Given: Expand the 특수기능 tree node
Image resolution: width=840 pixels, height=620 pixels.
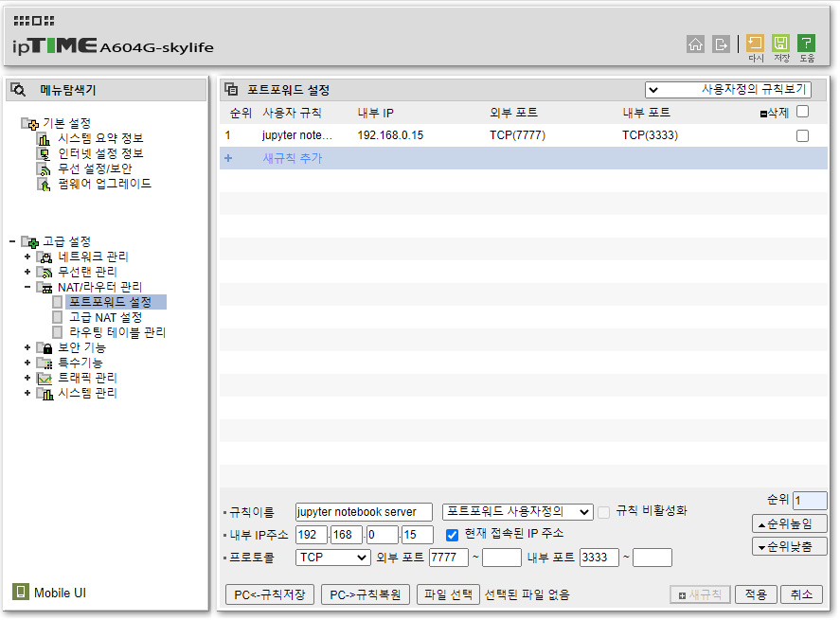Looking at the screenshot, I should tap(27, 363).
